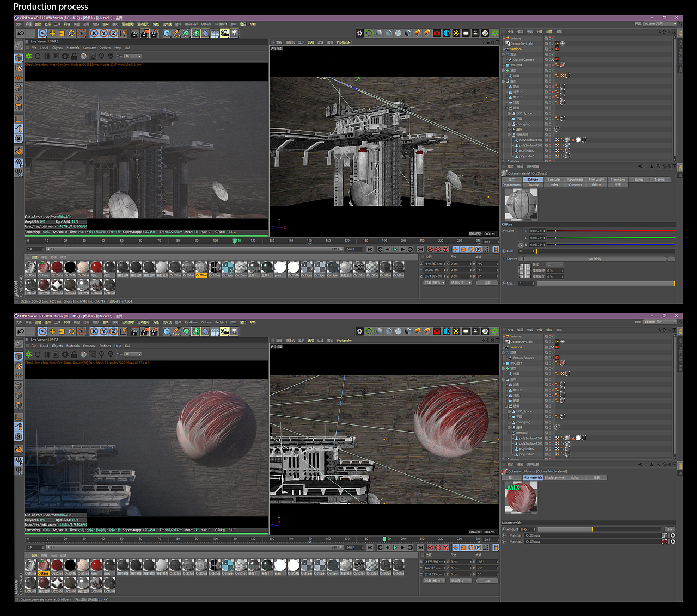Click the red Octane camera icon in top Octane toolbar

point(437,33)
